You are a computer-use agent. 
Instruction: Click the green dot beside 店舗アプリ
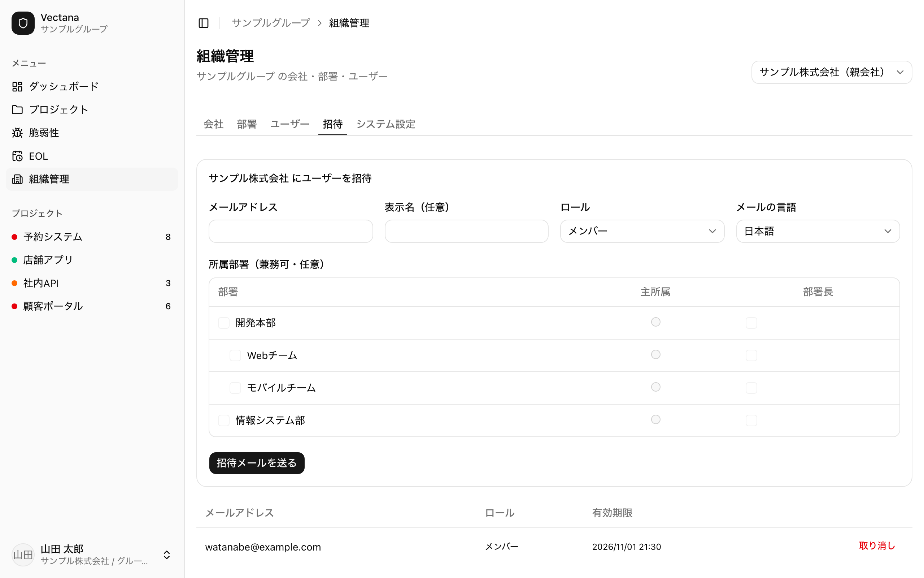click(14, 260)
